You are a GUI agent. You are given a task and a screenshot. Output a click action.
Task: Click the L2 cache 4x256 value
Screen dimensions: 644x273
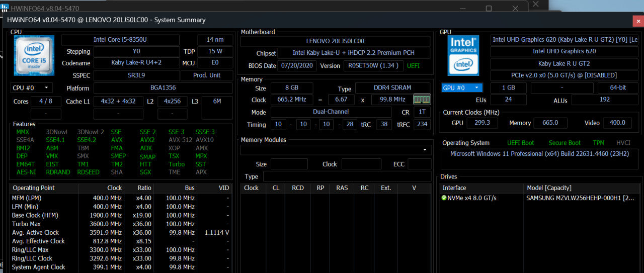point(173,101)
